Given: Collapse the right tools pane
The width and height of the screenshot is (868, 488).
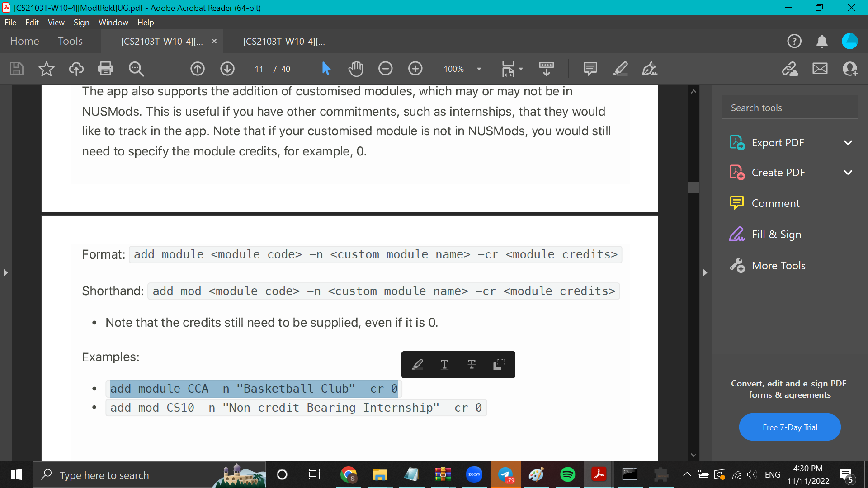Looking at the screenshot, I should [705, 272].
